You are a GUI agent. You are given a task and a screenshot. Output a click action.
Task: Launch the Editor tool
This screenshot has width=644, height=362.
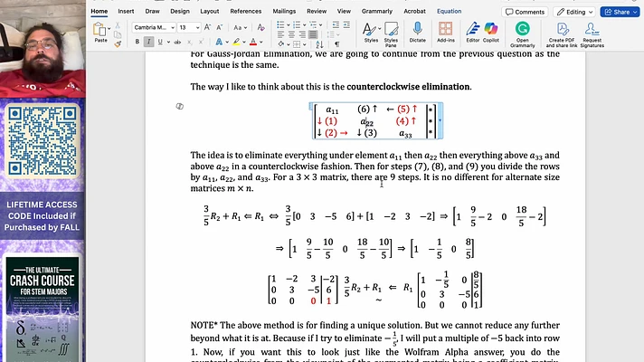coord(473,32)
